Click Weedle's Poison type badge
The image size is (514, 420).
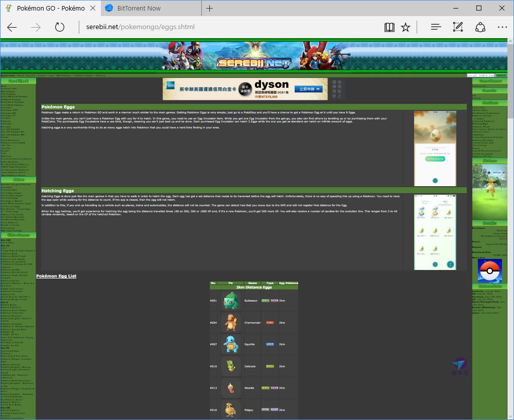(275, 388)
